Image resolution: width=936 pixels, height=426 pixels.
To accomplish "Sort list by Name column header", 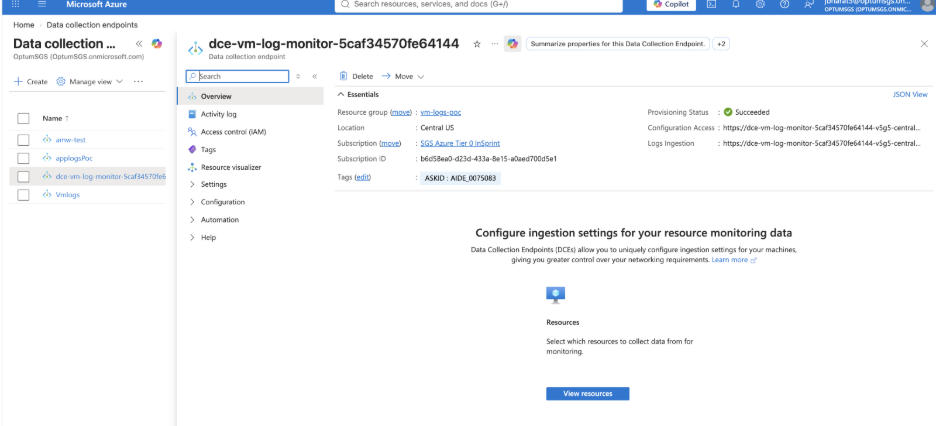I will [56, 118].
